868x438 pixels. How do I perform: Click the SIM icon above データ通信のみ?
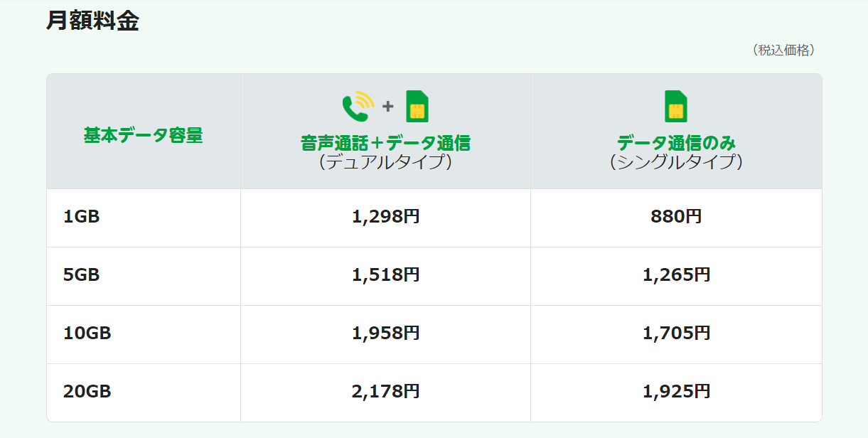pos(675,107)
